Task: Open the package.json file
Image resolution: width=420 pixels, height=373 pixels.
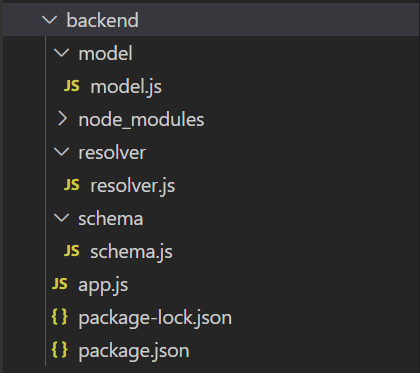Action: coord(134,351)
